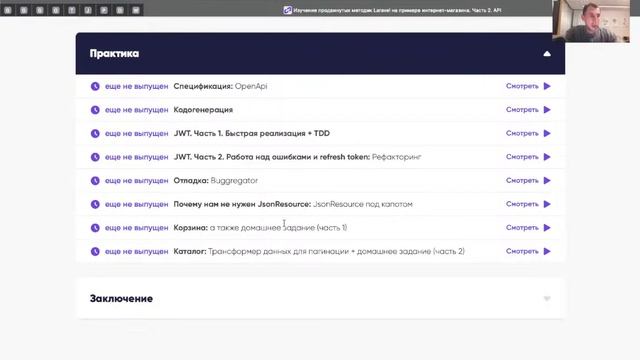The image size is (640, 360).
Task: Click the Практика section heading
Action: [114, 53]
